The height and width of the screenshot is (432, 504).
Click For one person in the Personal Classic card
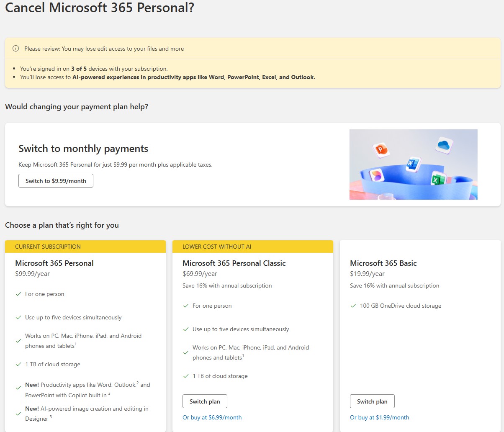click(212, 306)
